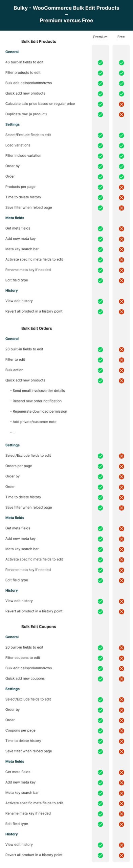
Task: Click Free red cross for Duplicate row
Action: (x=121, y=115)
